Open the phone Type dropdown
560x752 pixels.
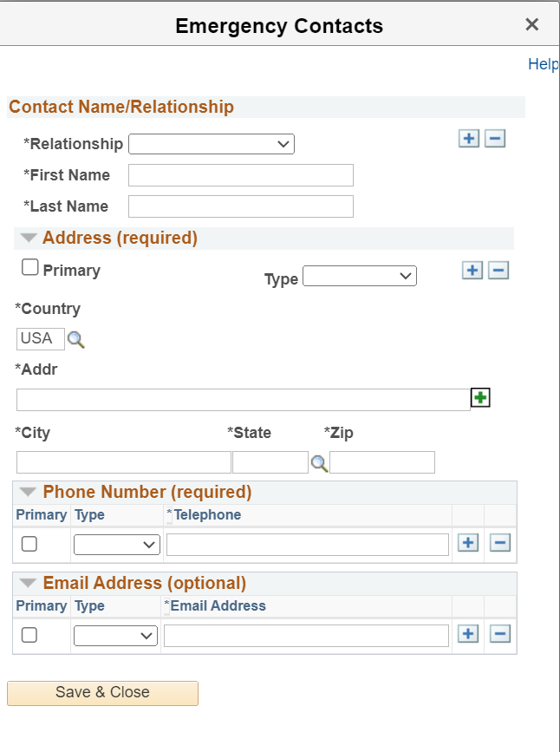[117, 545]
